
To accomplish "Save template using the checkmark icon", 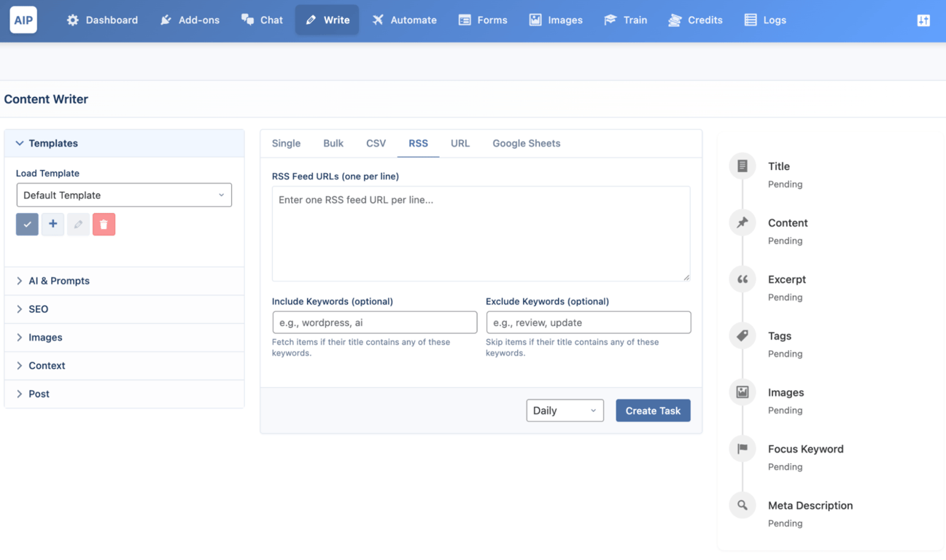I will [27, 224].
